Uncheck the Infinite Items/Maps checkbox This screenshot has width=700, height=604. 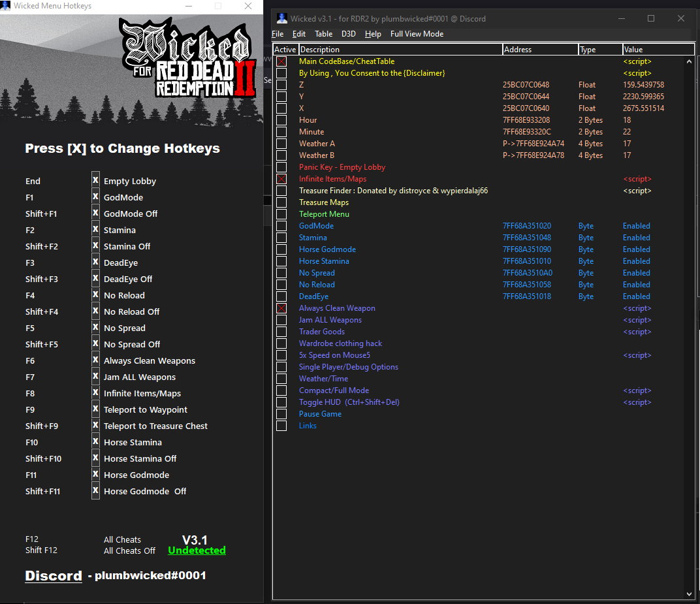[x=281, y=179]
